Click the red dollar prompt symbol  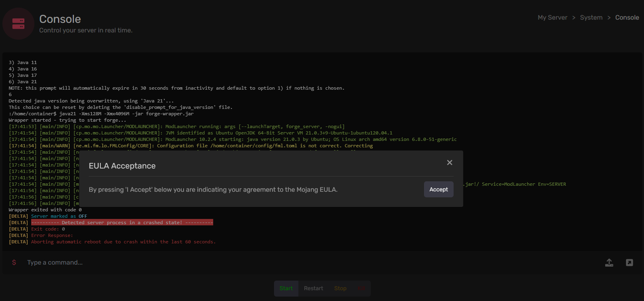(14, 263)
